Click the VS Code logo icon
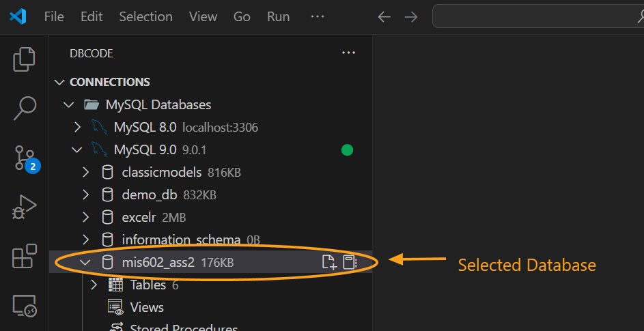644x331 pixels. click(x=18, y=16)
